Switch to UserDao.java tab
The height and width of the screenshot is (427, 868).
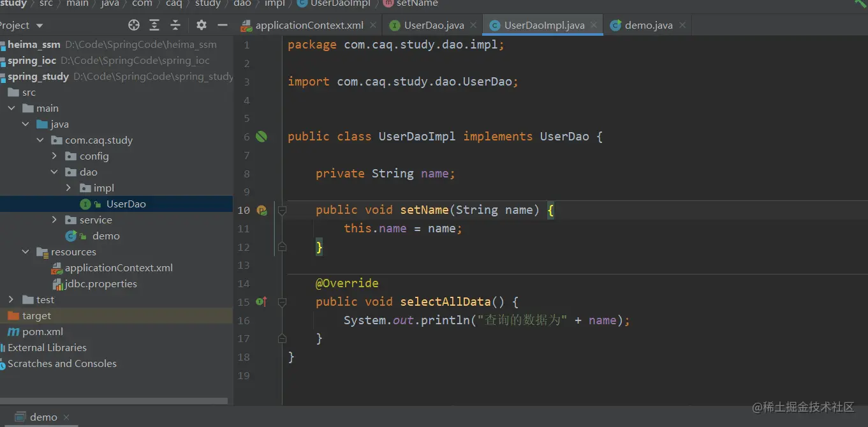coord(434,26)
